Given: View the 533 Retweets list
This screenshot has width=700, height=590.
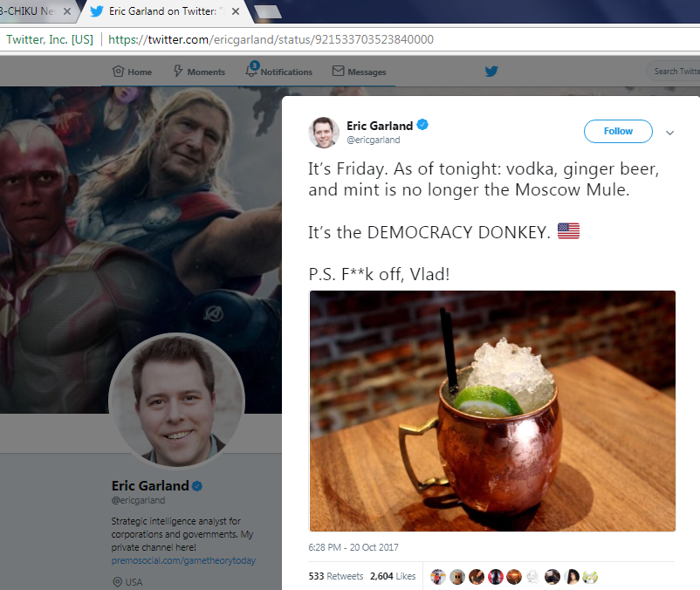Looking at the screenshot, I should [x=336, y=576].
